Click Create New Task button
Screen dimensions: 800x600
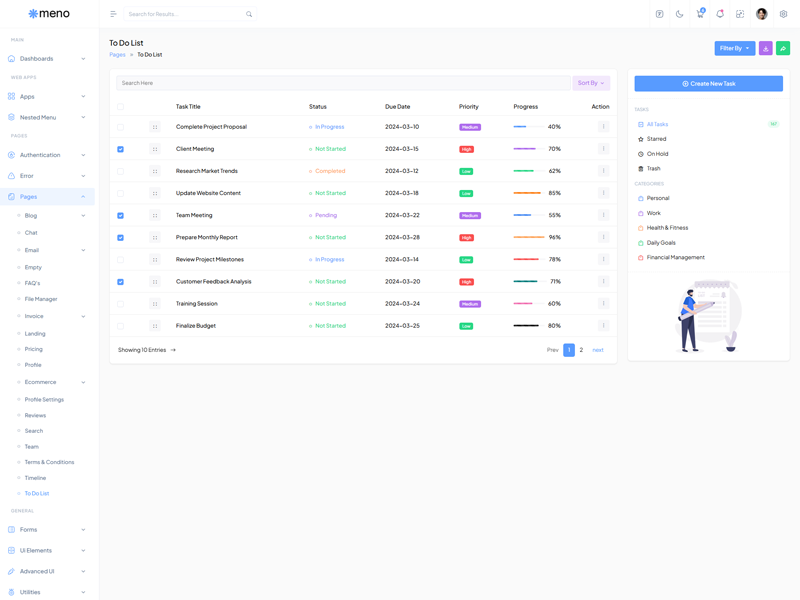coord(708,84)
